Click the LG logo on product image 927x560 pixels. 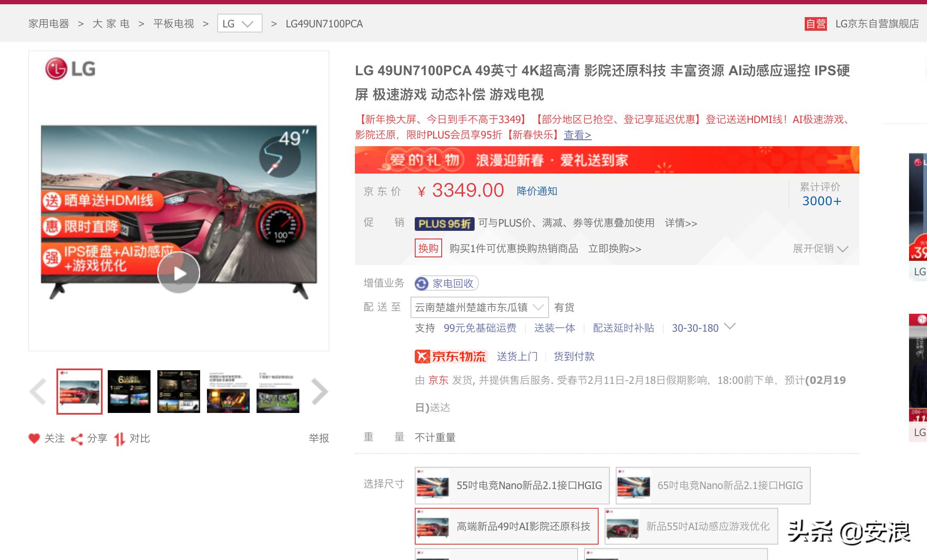point(71,69)
